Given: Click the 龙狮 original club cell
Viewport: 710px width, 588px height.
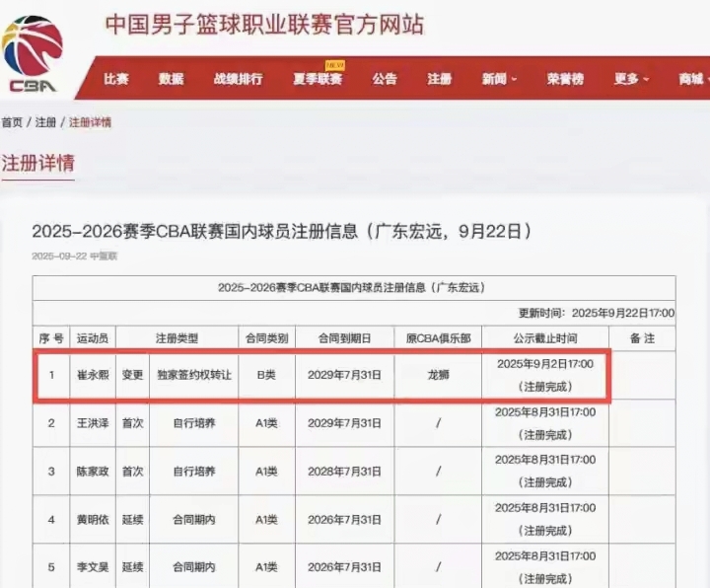Looking at the screenshot, I should pyautogui.click(x=438, y=375).
